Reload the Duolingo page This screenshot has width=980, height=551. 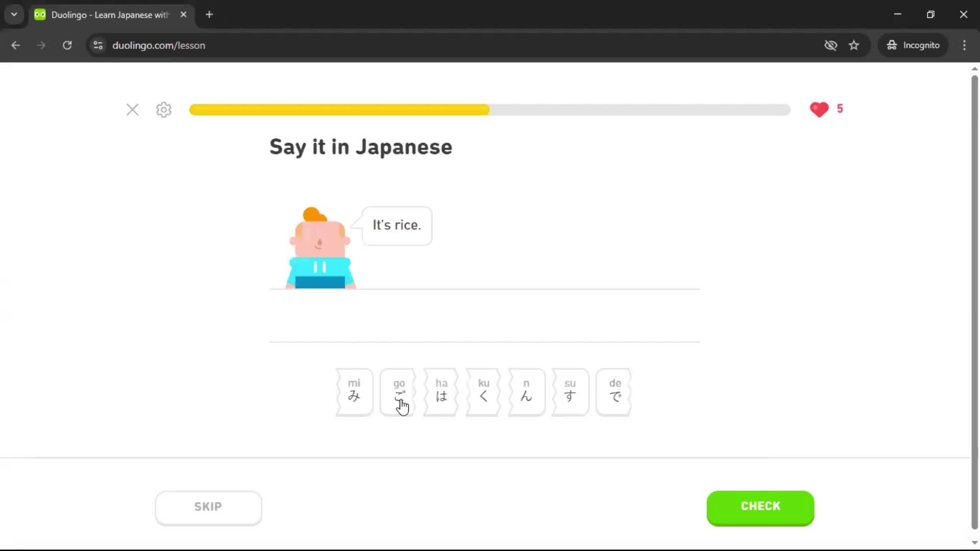click(67, 45)
